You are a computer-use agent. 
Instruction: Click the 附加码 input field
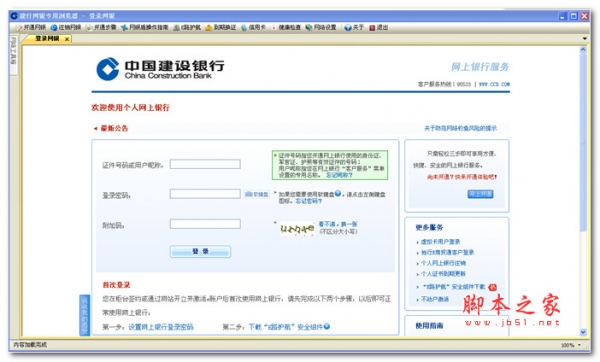click(x=205, y=224)
